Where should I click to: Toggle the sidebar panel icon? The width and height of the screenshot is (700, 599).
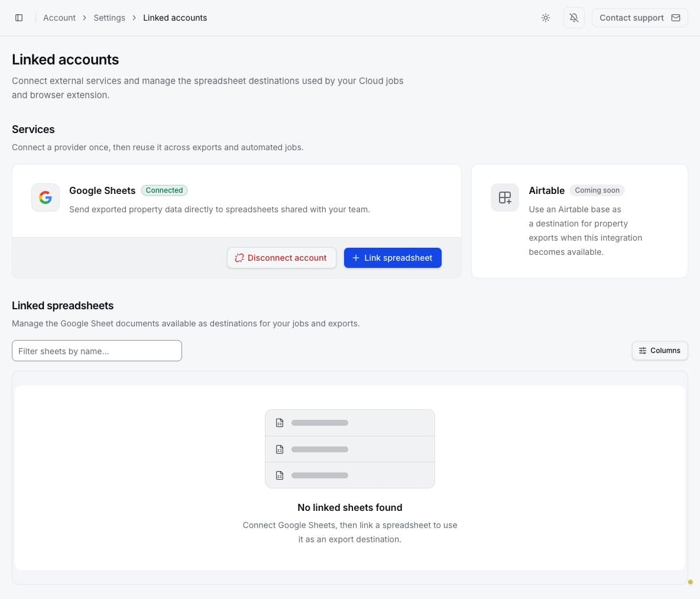[19, 18]
